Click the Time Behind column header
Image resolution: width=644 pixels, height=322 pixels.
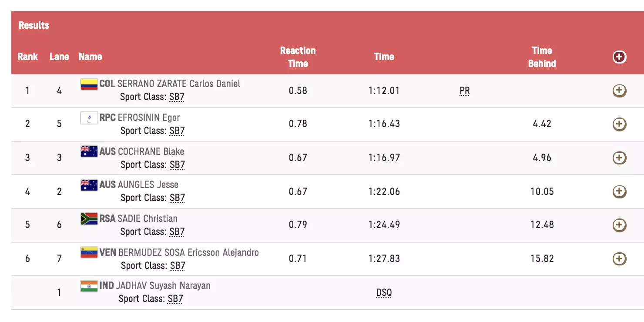click(x=542, y=57)
